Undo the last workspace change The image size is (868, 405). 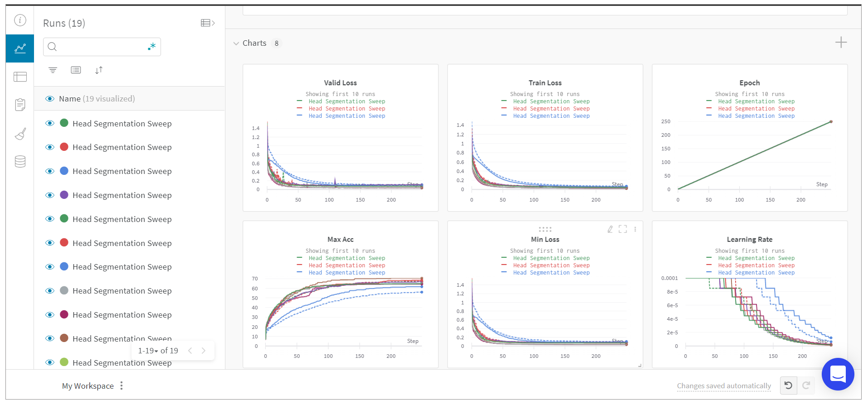point(788,386)
